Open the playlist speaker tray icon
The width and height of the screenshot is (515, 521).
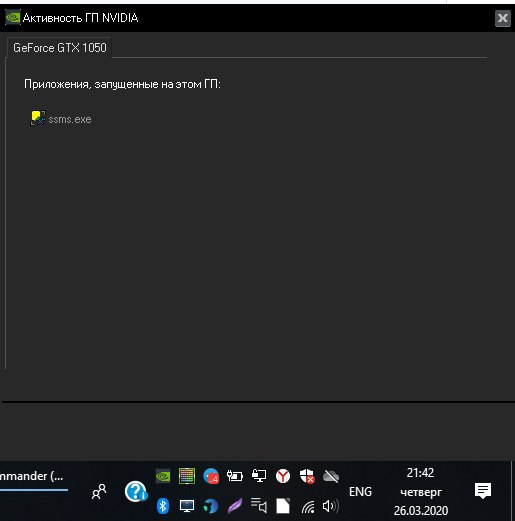click(x=259, y=506)
